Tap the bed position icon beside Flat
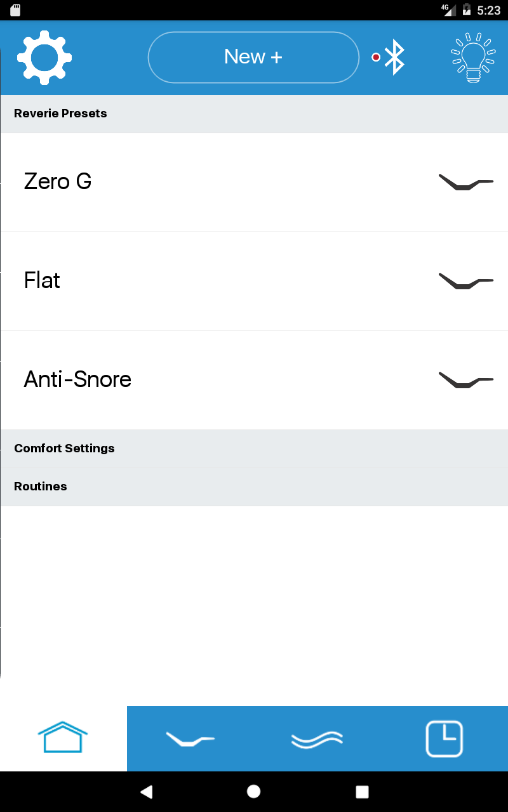Image resolution: width=508 pixels, height=812 pixels. point(465,281)
